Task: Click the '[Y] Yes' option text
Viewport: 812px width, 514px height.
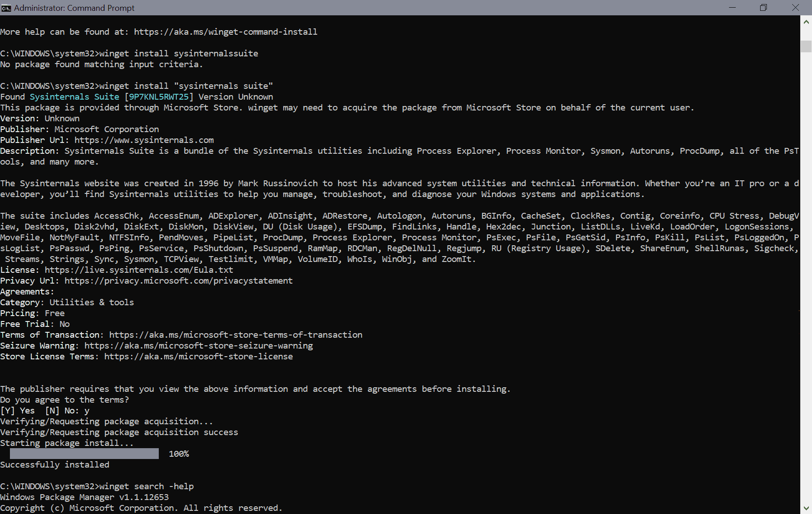Action: coord(17,411)
